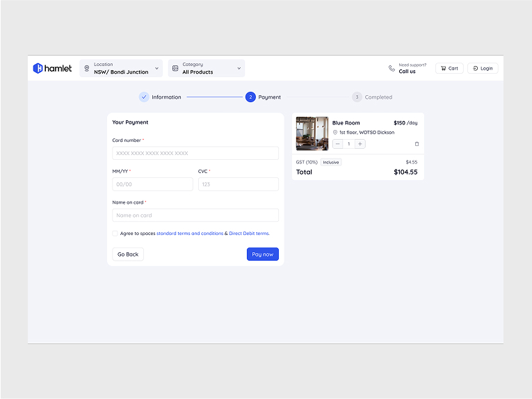
Task: Go to the Information step checkmark
Action: pyautogui.click(x=144, y=97)
